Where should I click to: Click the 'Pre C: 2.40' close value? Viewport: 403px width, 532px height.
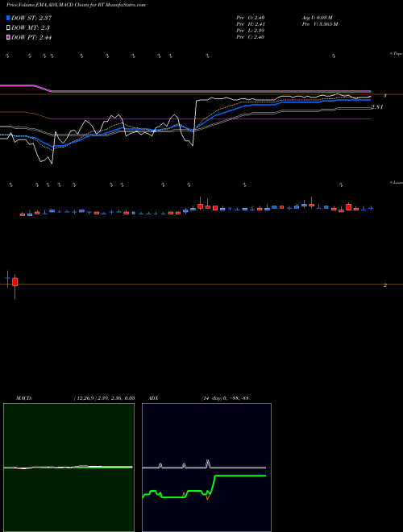[x=251, y=37]
